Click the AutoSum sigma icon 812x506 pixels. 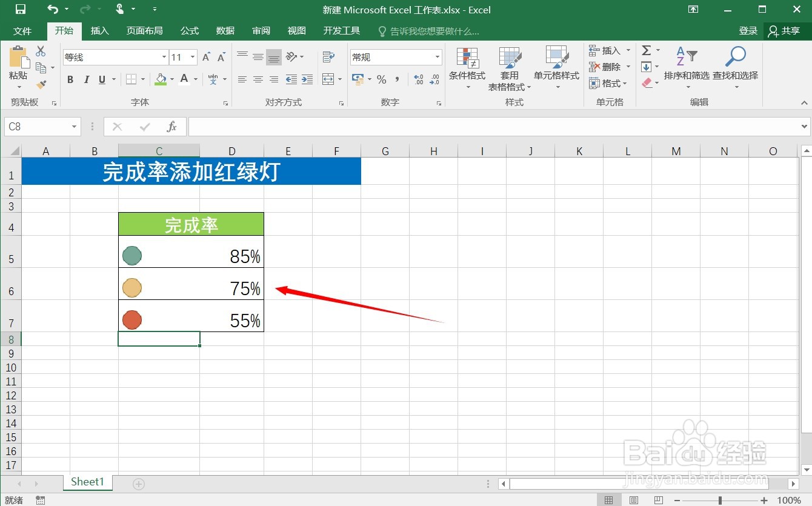click(647, 50)
